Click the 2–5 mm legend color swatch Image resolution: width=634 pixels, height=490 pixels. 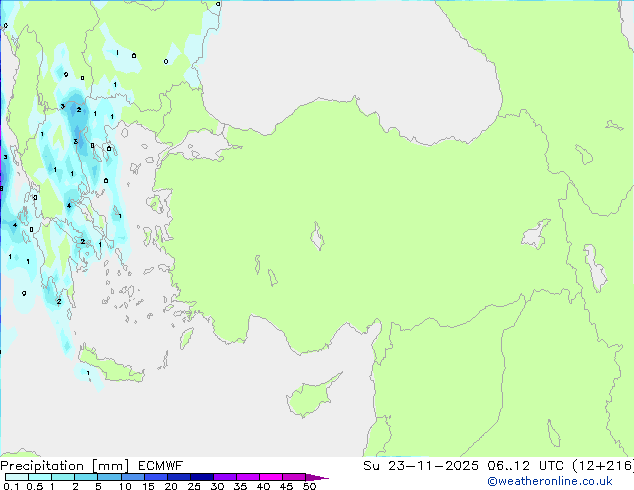coord(86,477)
